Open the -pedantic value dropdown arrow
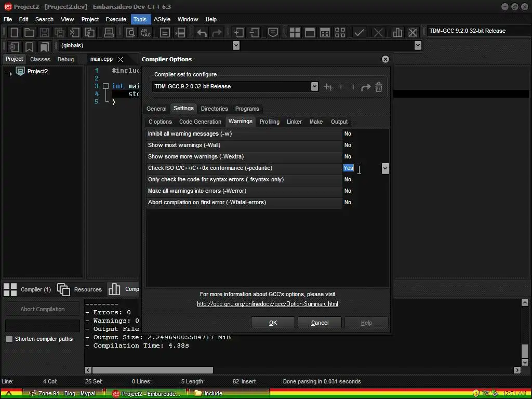This screenshot has height=399, width=532. click(385, 168)
